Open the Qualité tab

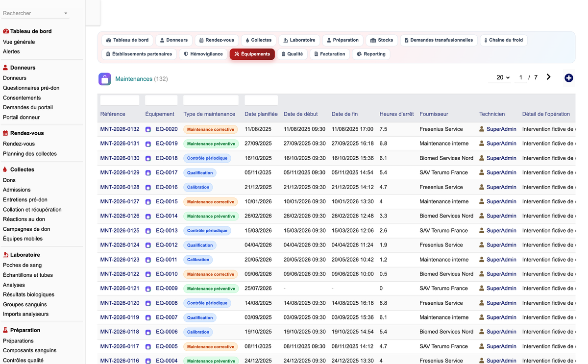click(x=292, y=54)
